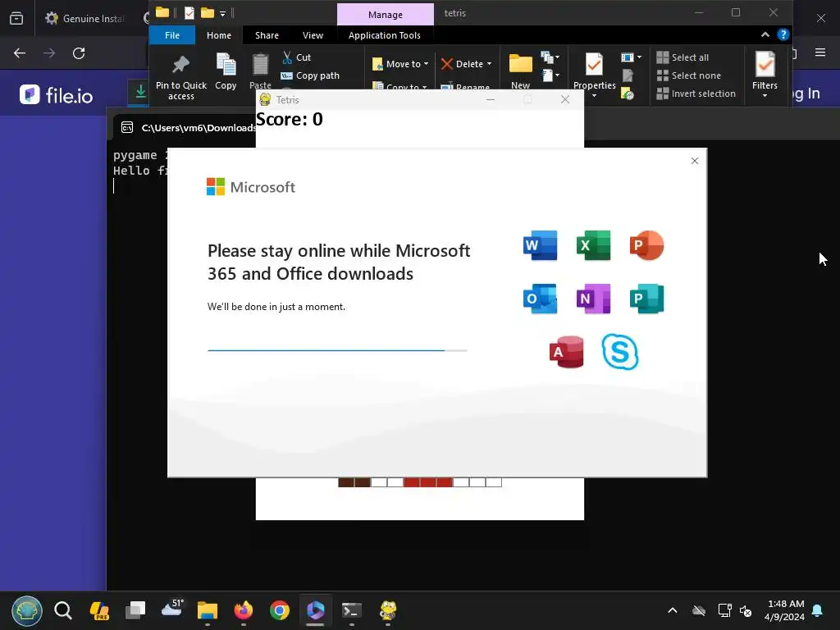840x630 pixels.
Task: Click the Genuine Install browser tab
Action: pos(85,18)
